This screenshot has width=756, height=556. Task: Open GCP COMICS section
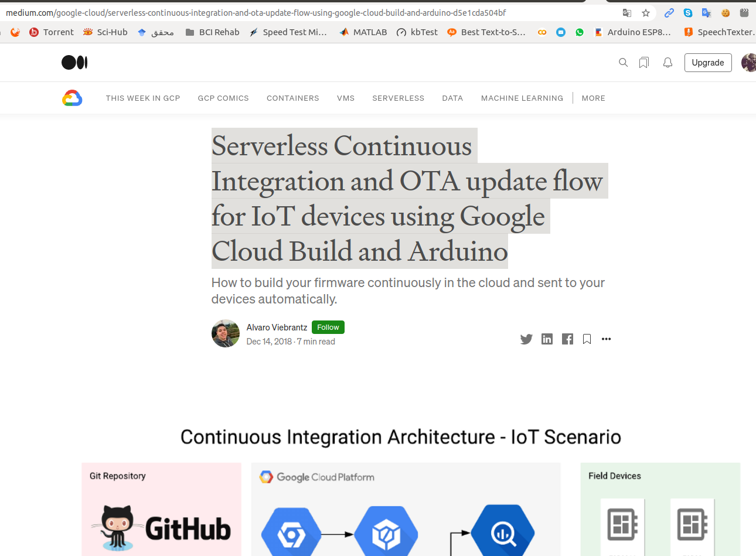coord(223,98)
